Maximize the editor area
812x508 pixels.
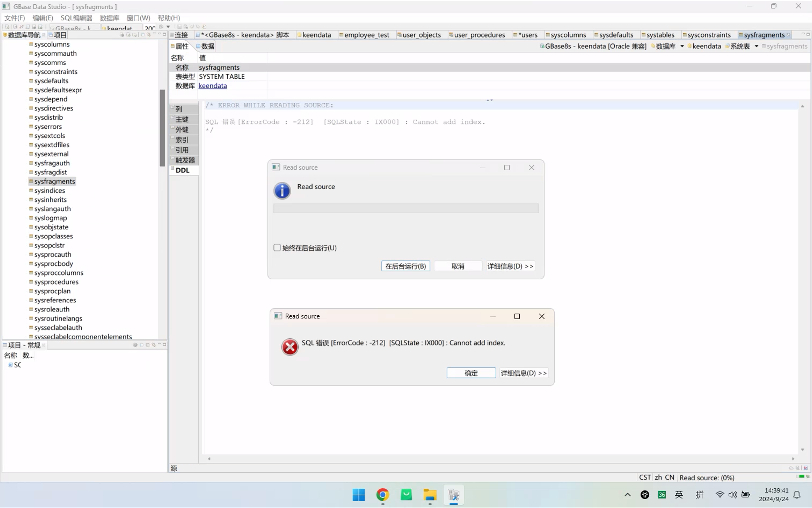click(808, 34)
